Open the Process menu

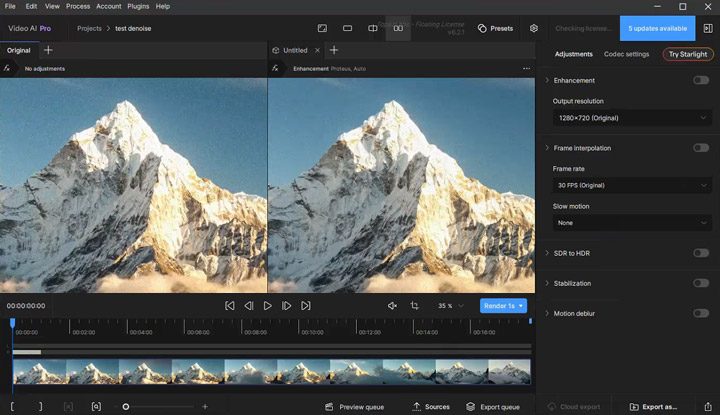point(78,6)
